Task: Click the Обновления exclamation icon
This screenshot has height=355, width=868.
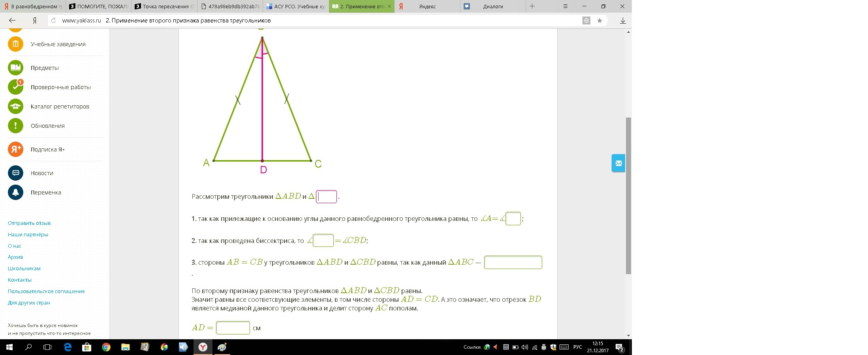Action: [15, 125]
